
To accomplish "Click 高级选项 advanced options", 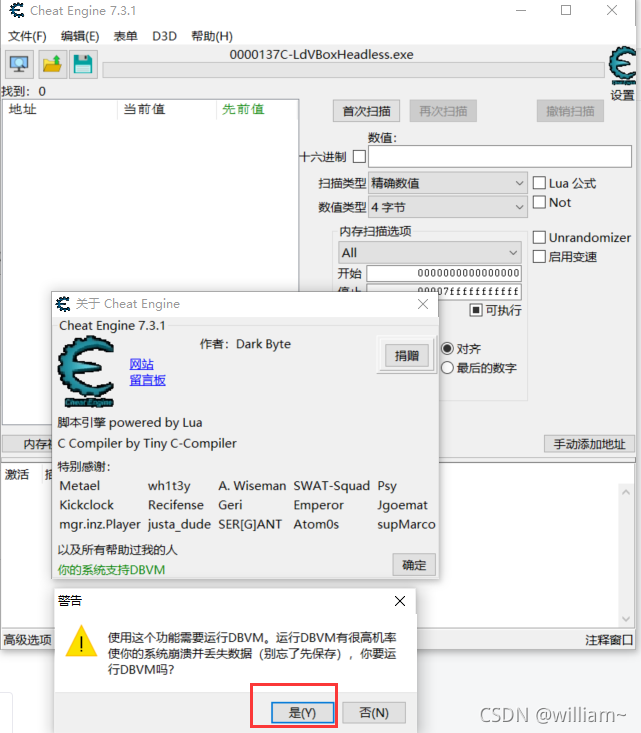I will pos(28,640).
